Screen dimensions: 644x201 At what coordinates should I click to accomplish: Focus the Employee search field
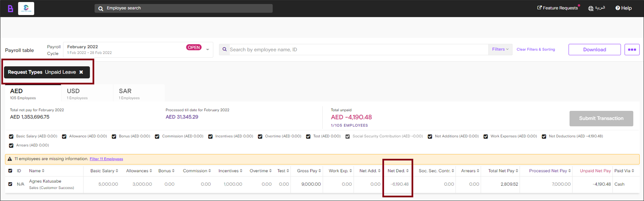click(184, 8)
